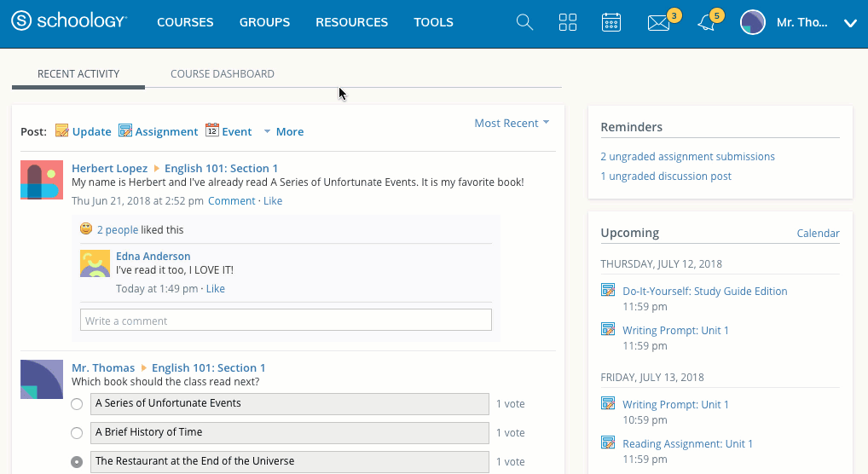Click the Schoology logo
This screenshot has height=474, width=868.
(70, 22)
